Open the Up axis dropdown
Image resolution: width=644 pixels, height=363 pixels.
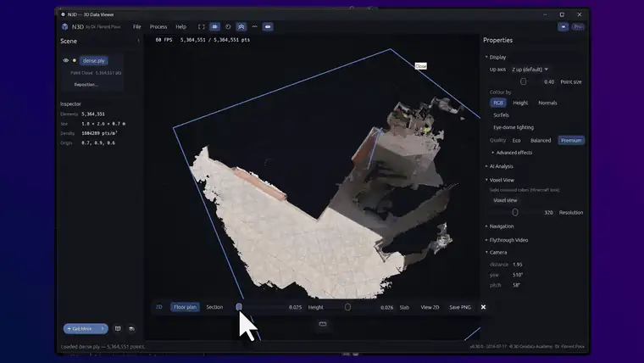coord(530,70)
